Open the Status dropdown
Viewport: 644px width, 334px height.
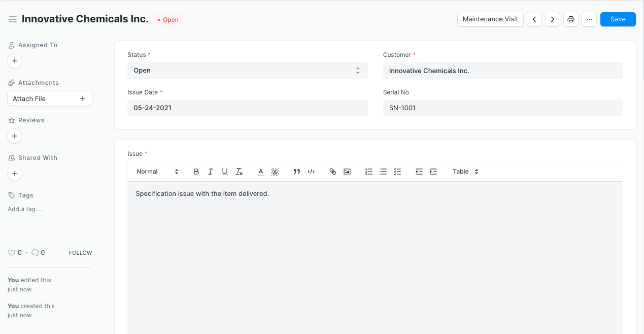click(x=247, y=71)
